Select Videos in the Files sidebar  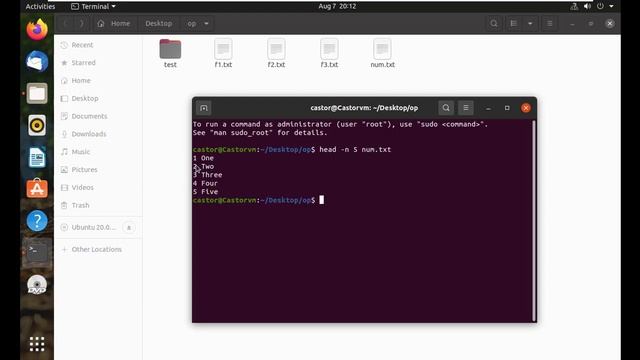(x=98, y=187)
